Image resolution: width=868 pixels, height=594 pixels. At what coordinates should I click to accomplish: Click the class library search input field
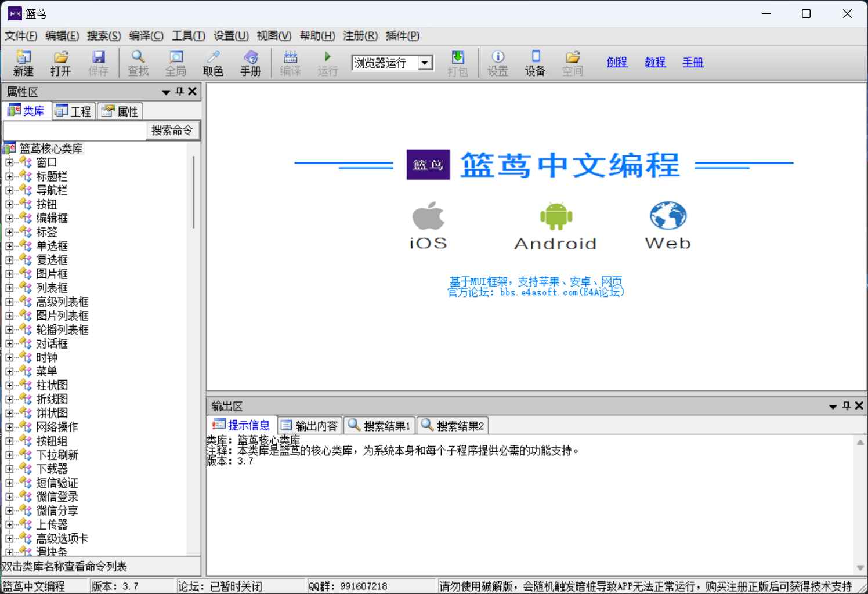tap(75, 131)
